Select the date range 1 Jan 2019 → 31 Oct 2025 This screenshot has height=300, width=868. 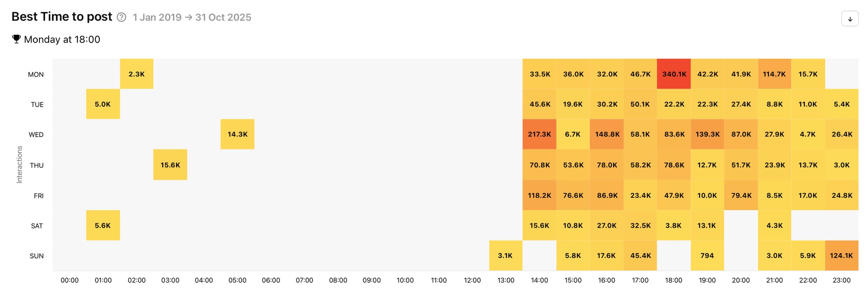pos(192,17)
